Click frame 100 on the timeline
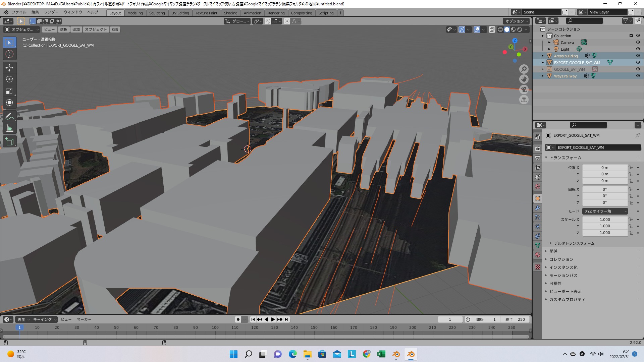Viewport: 644px width, 362px height. [x=215, y=327]
